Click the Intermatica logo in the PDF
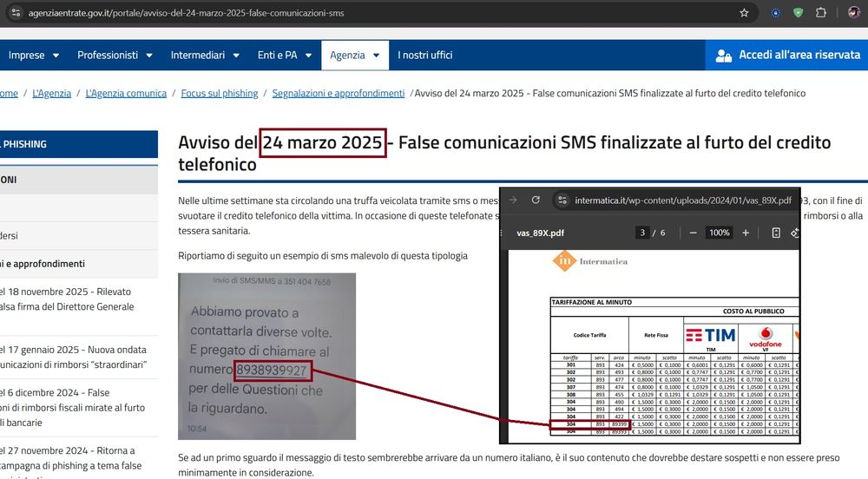 pos(590,261)
